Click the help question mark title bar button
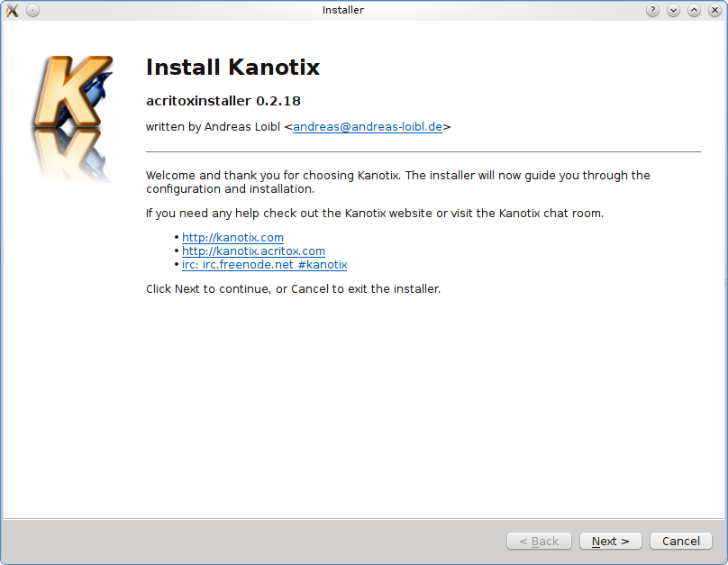 [x=652, y=10]
